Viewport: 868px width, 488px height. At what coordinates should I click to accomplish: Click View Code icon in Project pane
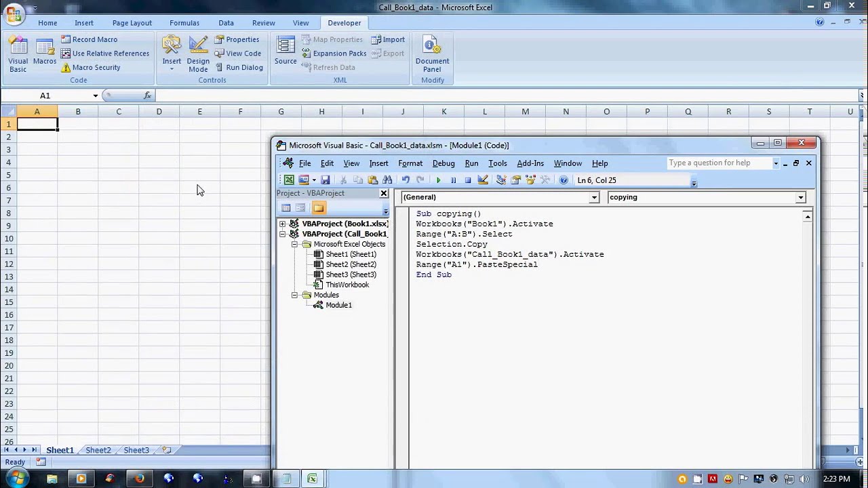286,208
